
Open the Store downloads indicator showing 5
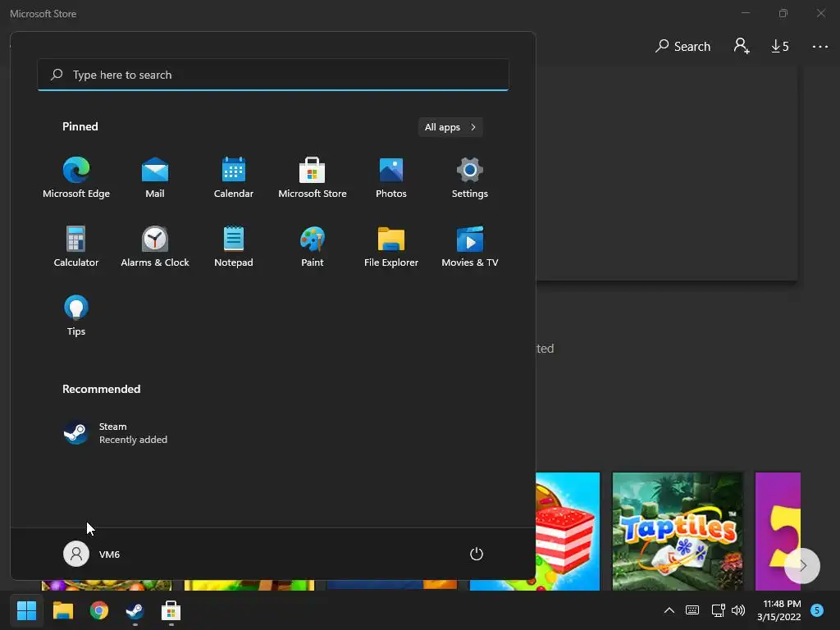tap(780, 47)
